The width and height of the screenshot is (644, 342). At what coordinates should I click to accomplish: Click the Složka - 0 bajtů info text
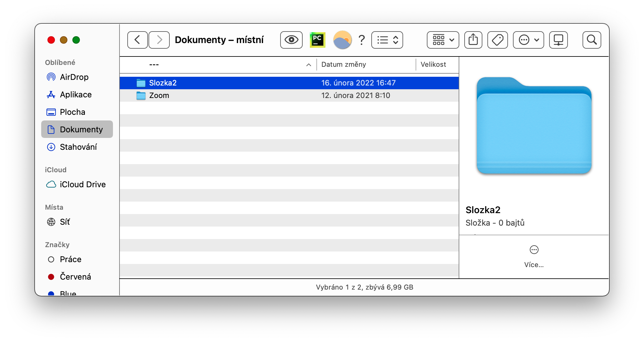pyautogui.click(x=495, y=223)
